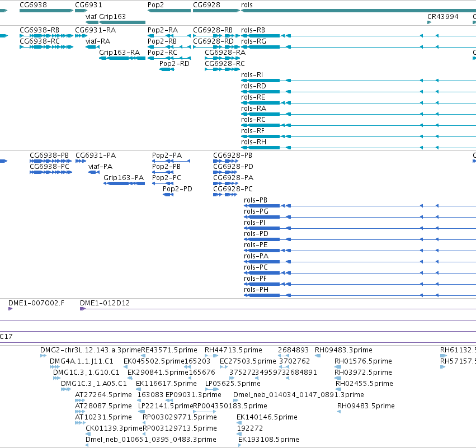Click transcript rols-RH
Screen dimensions: 476x448
click(359, 148)
